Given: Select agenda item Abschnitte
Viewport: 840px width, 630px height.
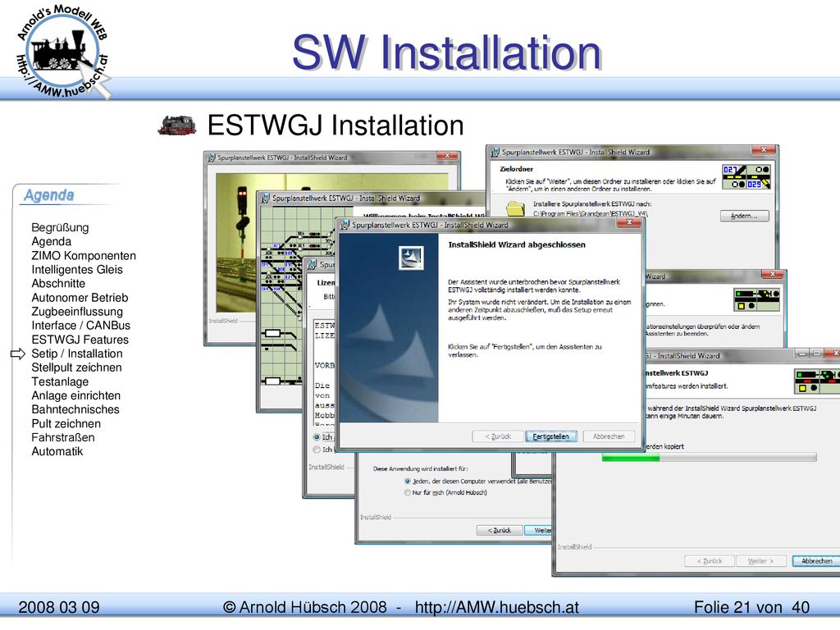Looking at the screenshot, I should [58, 283].
